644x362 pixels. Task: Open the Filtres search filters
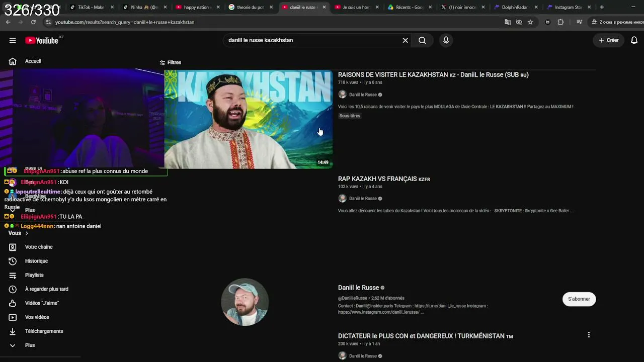170,62
